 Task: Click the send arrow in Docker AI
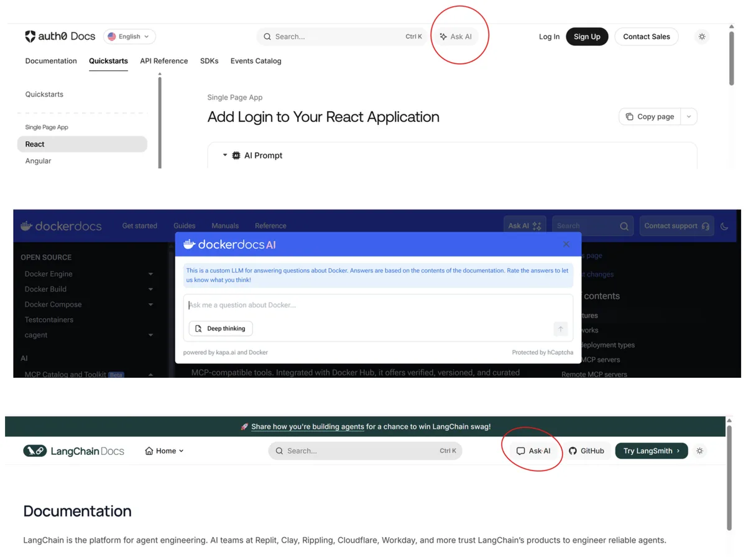[560, 329]
